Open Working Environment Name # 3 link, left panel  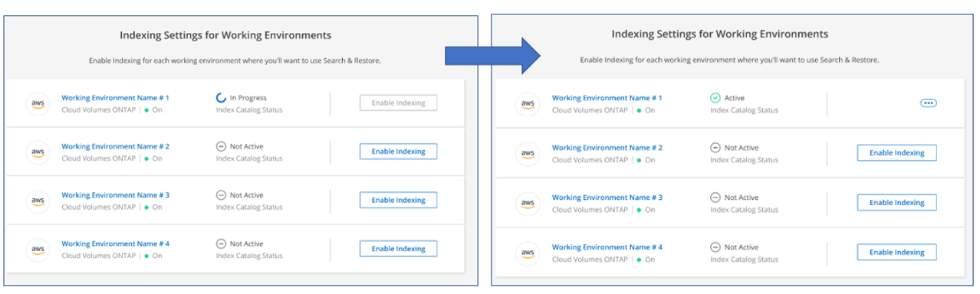[x=115, y=195]
